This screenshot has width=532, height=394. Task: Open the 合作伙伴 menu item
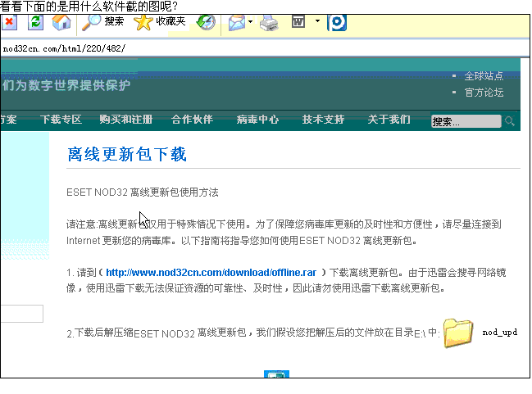[192, 120]
